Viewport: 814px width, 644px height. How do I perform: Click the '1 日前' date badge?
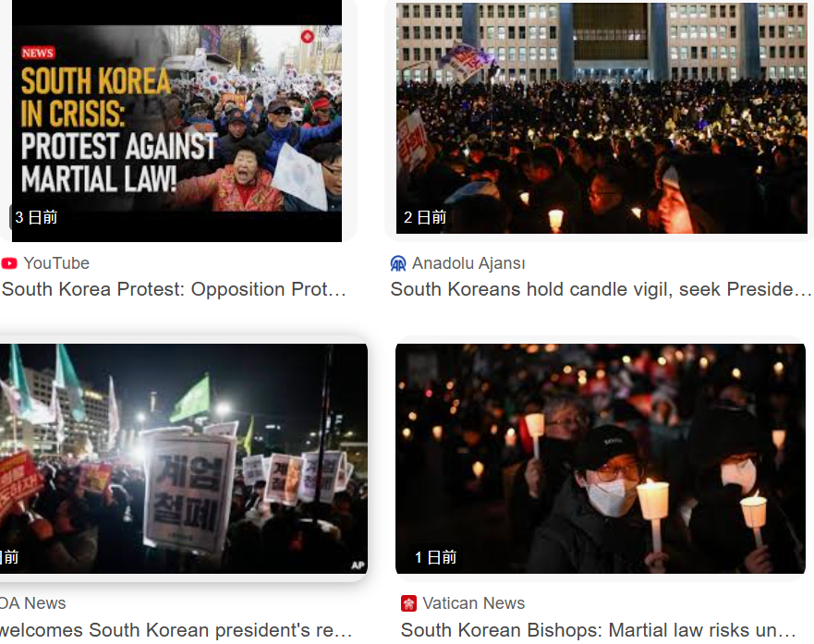(x=435, y=557)
